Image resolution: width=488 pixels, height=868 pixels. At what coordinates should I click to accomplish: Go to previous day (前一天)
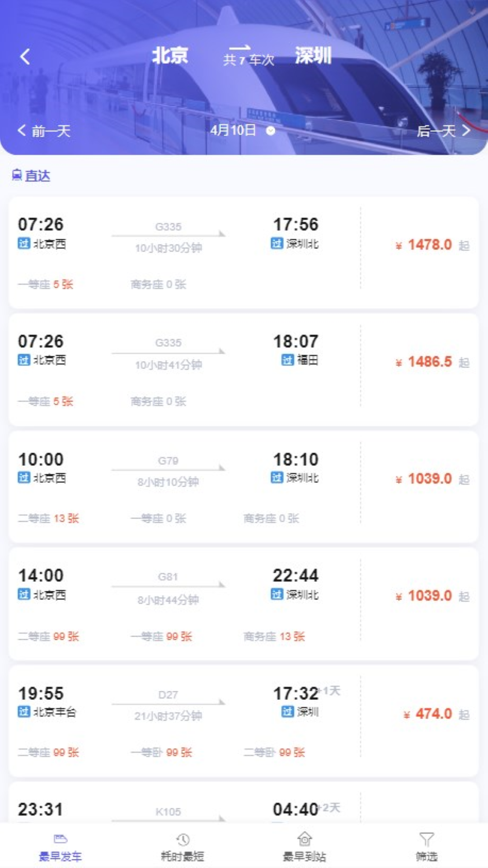point(44,131)
